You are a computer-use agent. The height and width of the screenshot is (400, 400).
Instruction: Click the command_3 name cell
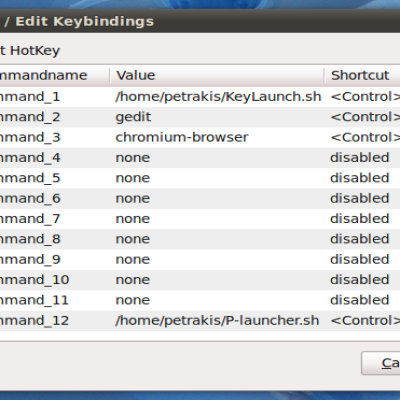[30, 137]
